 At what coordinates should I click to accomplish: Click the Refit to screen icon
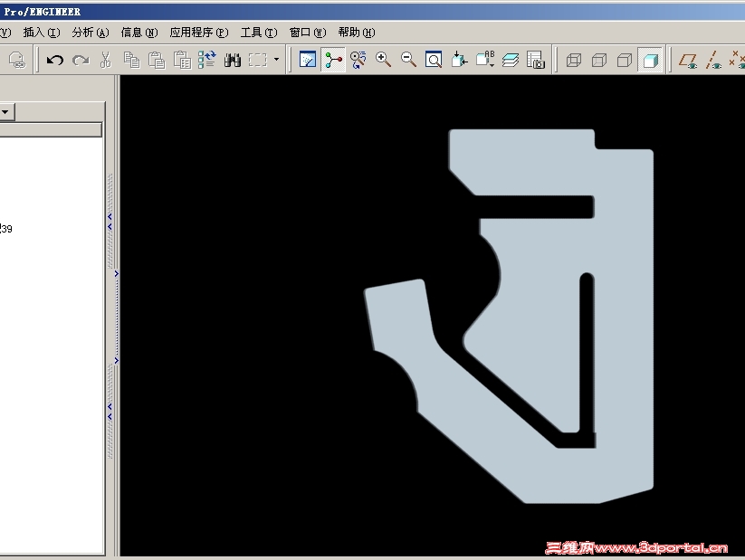(x=434, y=60)
